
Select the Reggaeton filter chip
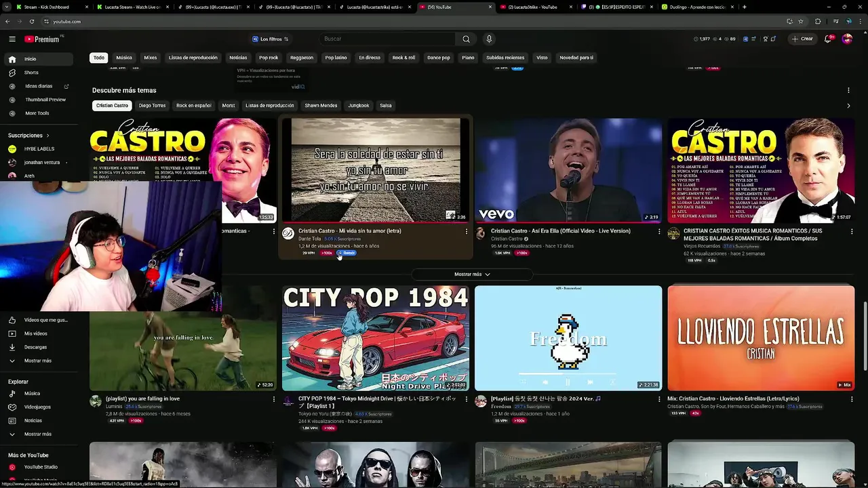(x=302, y=58)
